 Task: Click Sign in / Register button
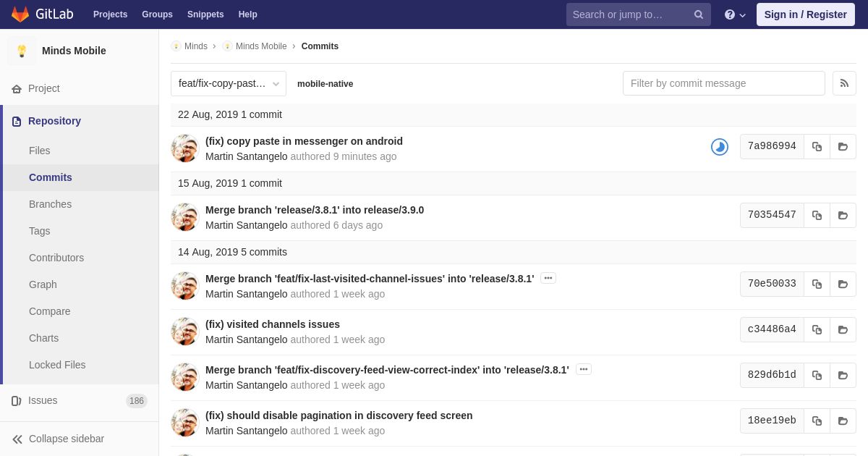[806, 14]
